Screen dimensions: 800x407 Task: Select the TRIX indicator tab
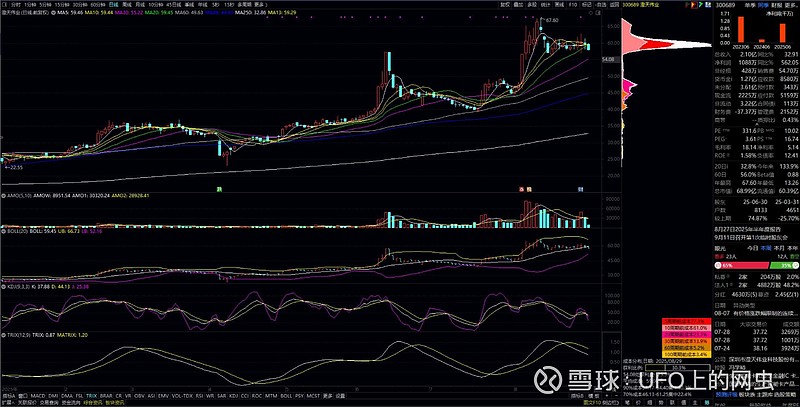point(92,396)
